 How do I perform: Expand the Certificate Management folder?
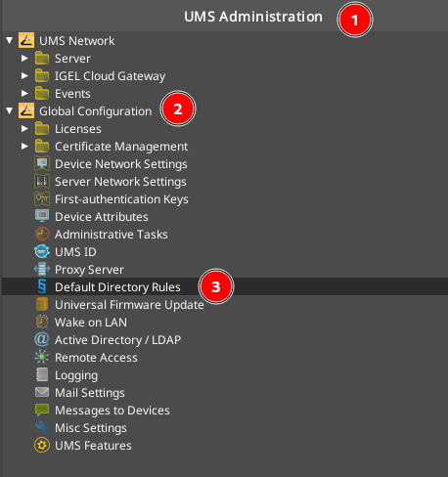24,146
